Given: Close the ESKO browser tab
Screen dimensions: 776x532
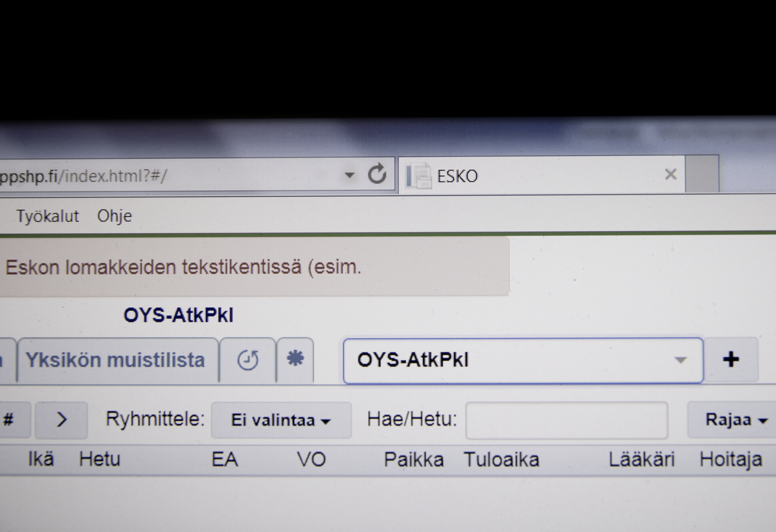Looking at the screenshot, I should click(x=671, y=174).
